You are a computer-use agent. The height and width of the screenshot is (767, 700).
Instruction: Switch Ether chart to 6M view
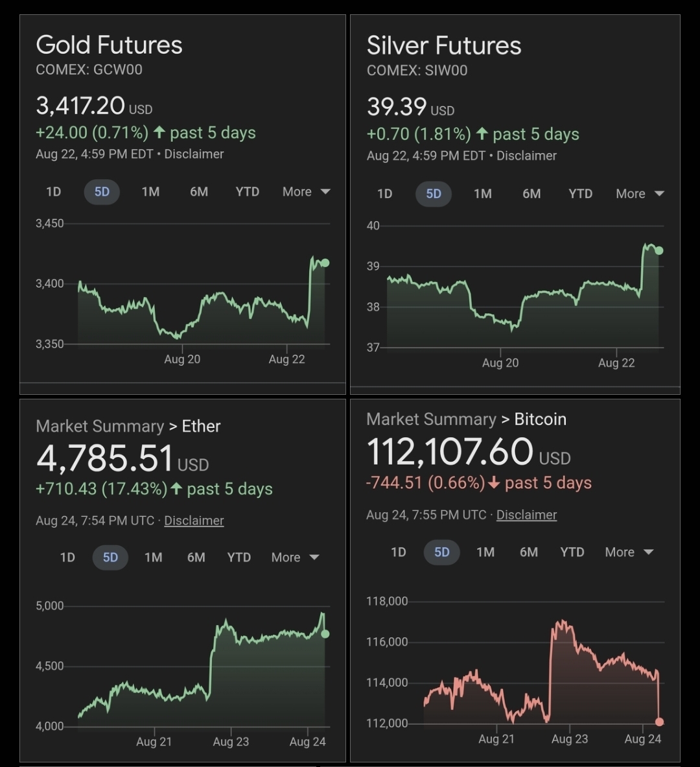(x=196, y=558)
